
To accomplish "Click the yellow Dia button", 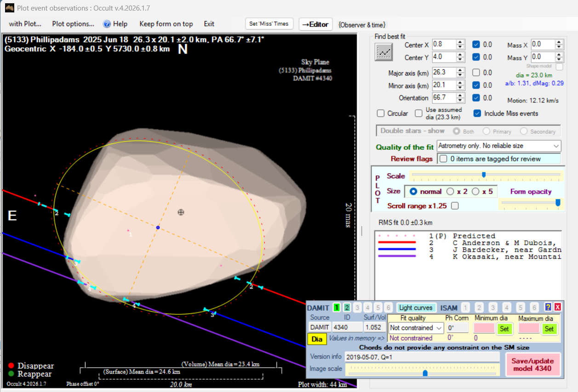I will (x=317, y=339).
